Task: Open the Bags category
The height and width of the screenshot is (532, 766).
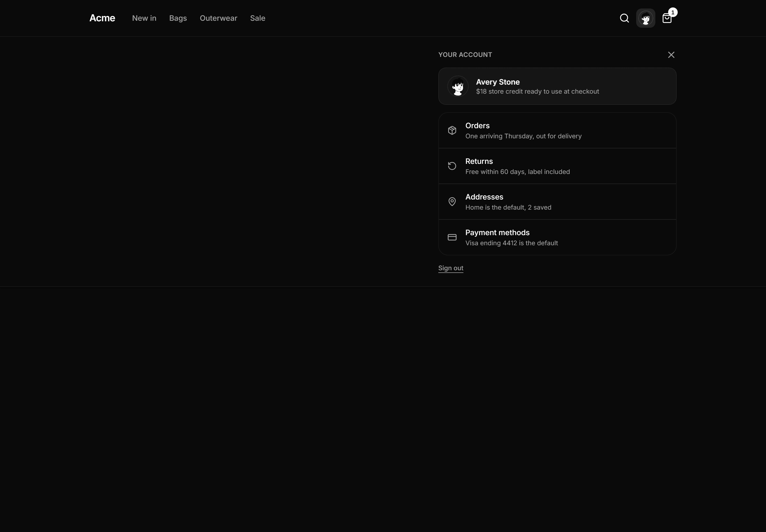Action: (178, 18)
